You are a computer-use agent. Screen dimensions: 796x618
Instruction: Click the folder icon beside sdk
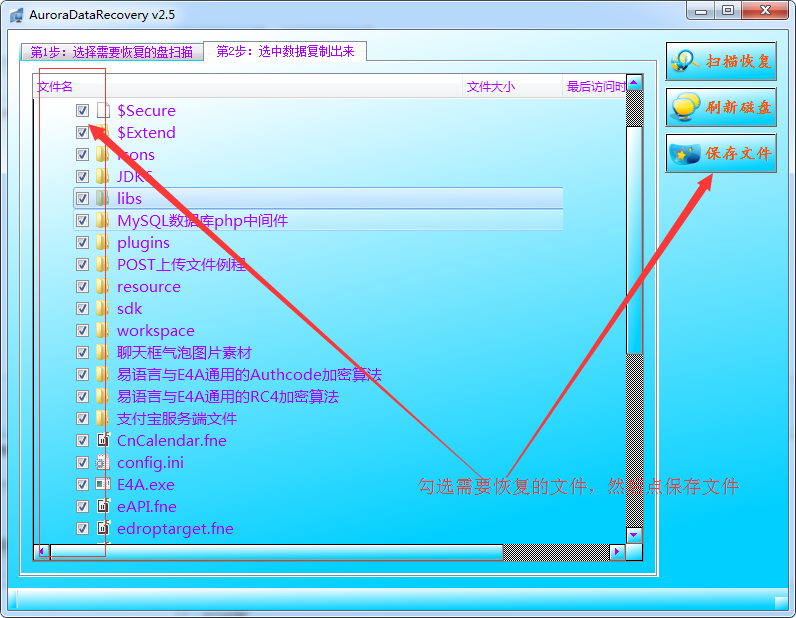[102, 309]
